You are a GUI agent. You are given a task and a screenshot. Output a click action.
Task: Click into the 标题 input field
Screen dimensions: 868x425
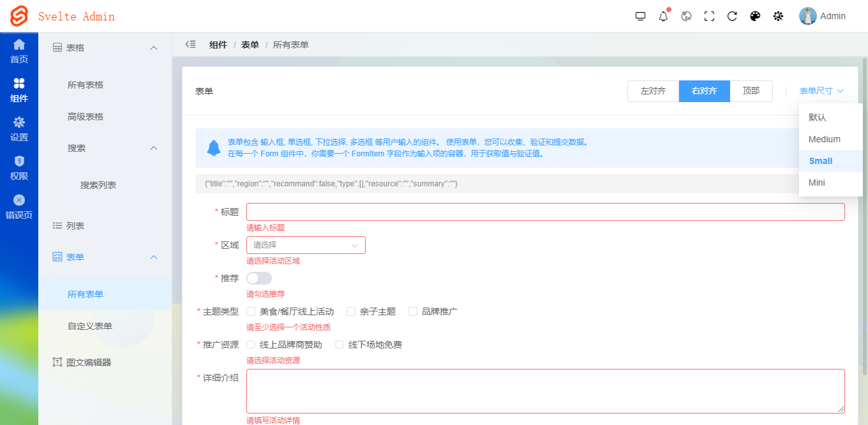(545, 212)
